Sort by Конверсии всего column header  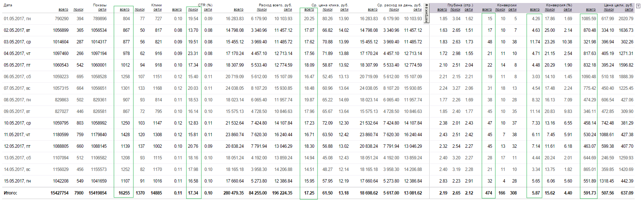pos(487,10)
